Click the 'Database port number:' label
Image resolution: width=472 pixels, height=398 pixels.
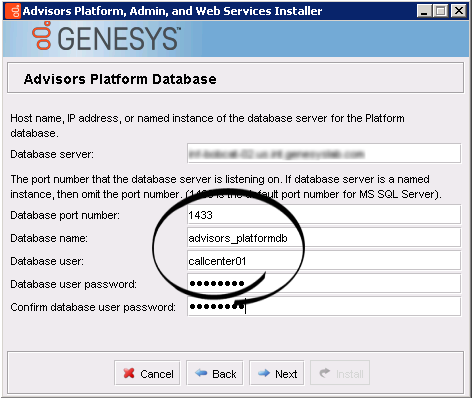[x=65, y=215]
